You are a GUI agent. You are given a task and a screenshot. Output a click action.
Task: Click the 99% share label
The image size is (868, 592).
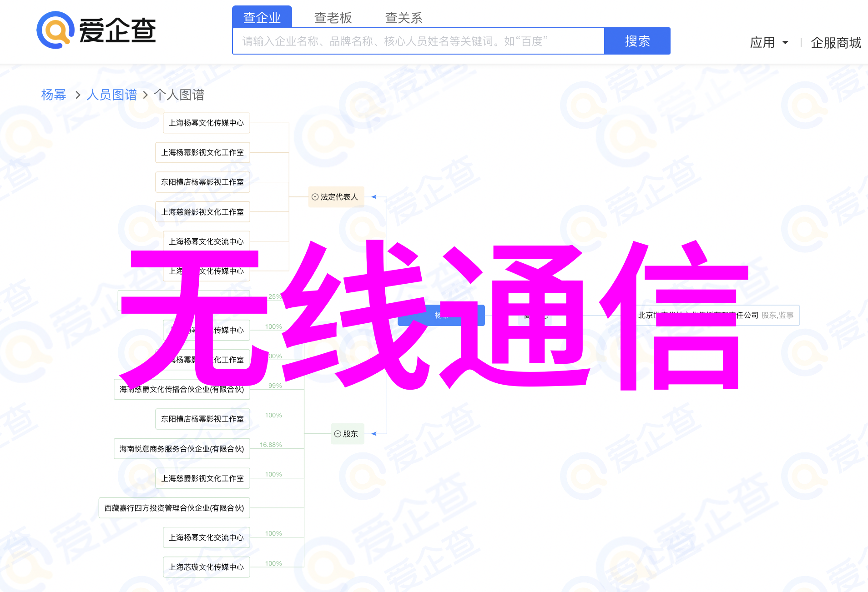(275, 386)
